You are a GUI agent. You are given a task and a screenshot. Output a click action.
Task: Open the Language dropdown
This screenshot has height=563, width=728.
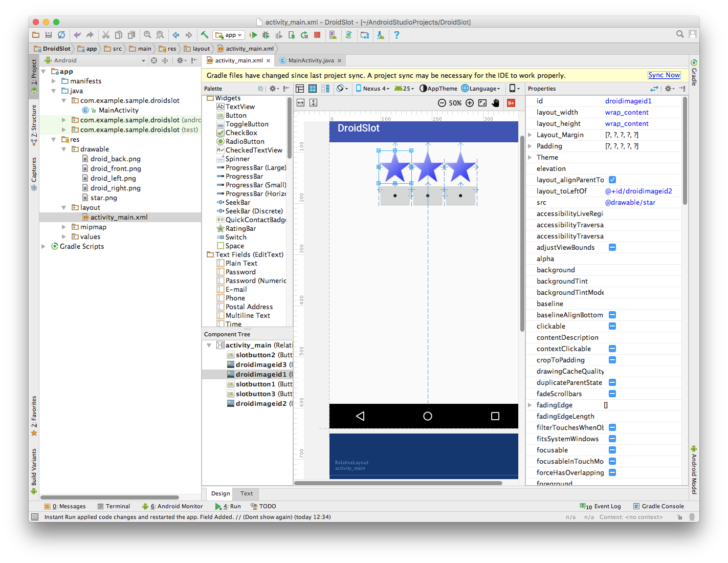481,89
